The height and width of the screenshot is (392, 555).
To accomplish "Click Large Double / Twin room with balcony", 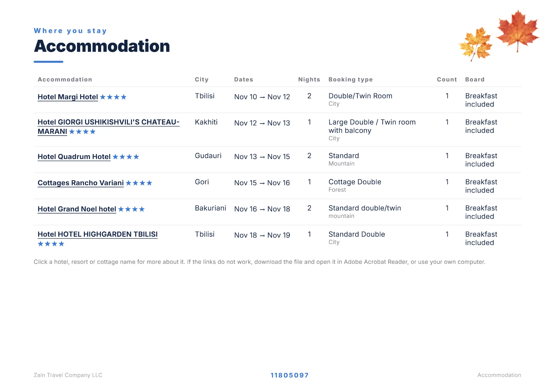I will coord(372,126).
